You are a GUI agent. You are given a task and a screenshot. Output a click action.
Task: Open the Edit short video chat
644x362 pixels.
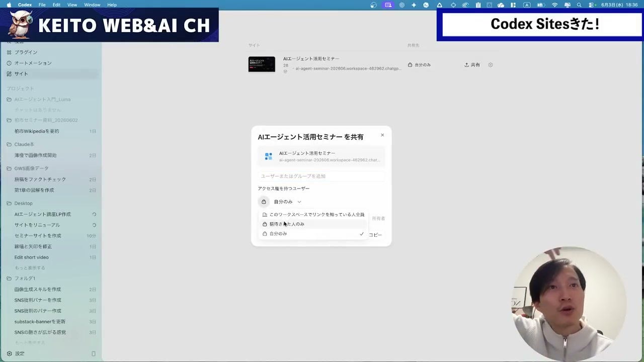coord(50,257)
